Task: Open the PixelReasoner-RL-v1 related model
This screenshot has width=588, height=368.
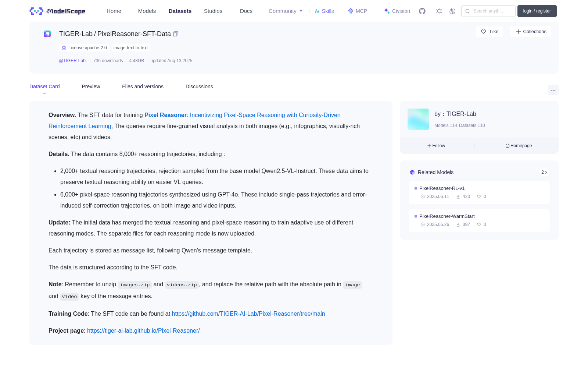Action: pyautogui.click(x=479, y=192)
